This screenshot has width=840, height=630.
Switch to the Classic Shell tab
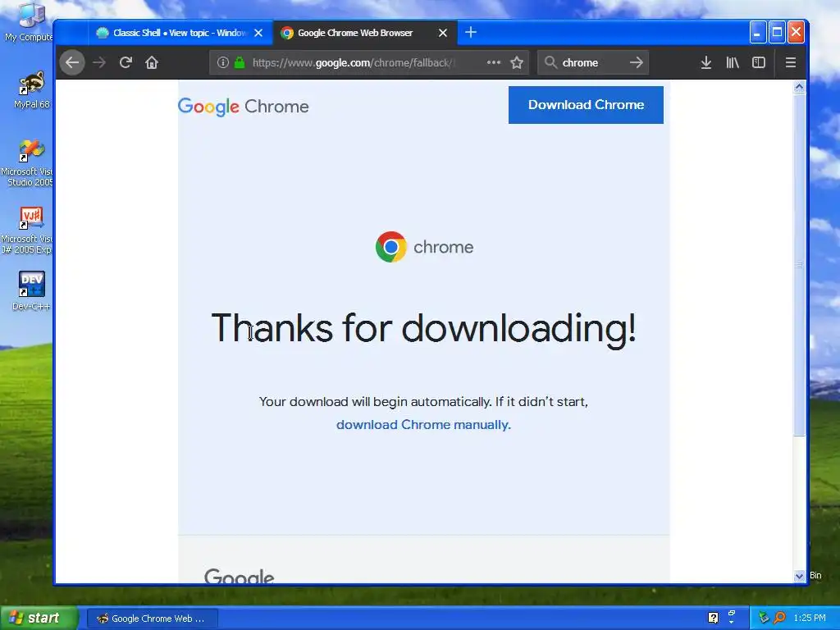tap(180, 33)
